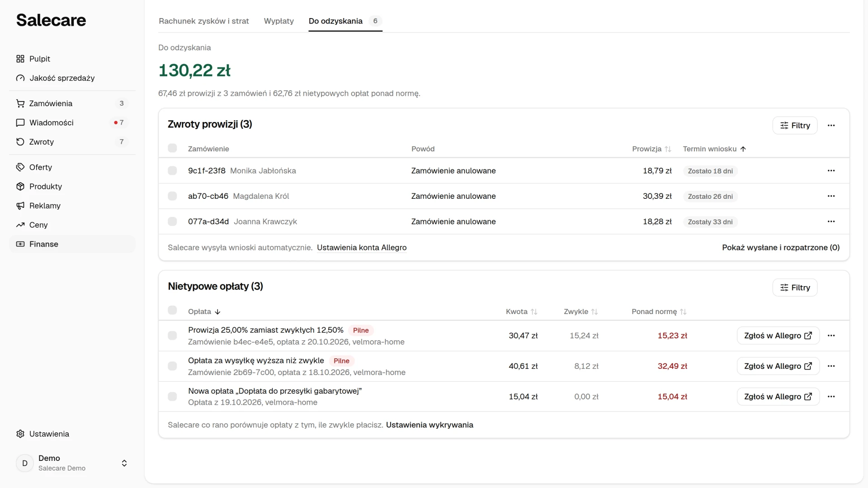The height and width of the screenshot is (488, 868).
Task: Expand the Demo account switcher
Action: (124, 463)
